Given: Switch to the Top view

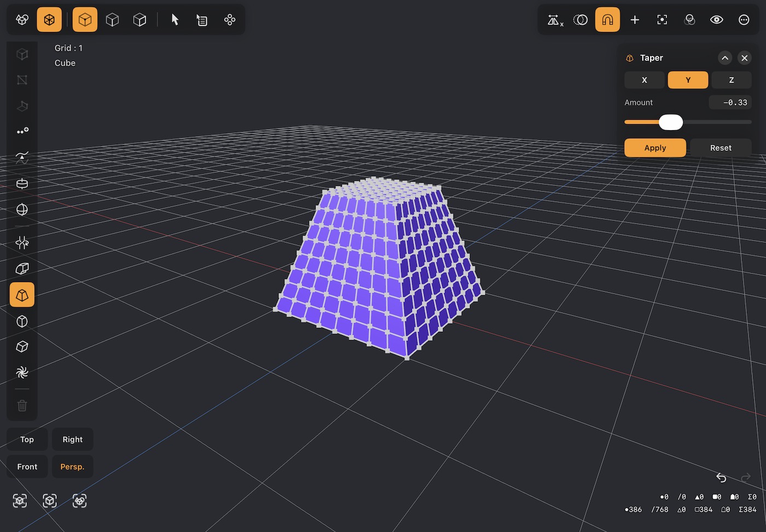Looking at the screenshot, I should [x=27, y=440].
